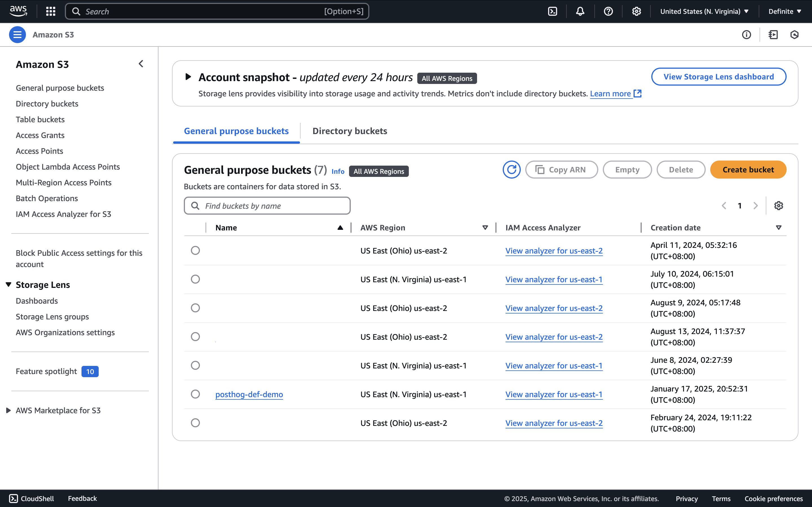Select the bucket created April 11, 2024
Viewport: 812px width, 507px height.
(x=195, y=250)
